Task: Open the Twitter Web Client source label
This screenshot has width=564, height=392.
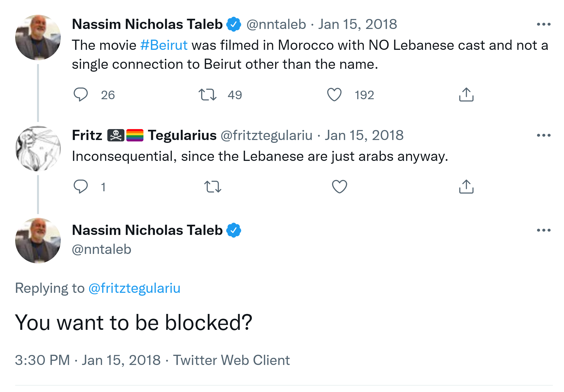Action: pyautogui.click(x=231, y=360)
